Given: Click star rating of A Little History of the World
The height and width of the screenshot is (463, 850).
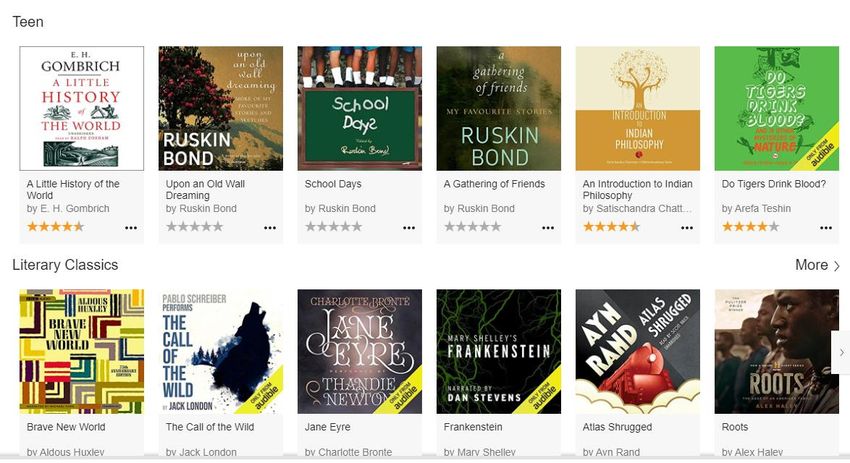Looking at the screenshot, I should tap(55, 227).
